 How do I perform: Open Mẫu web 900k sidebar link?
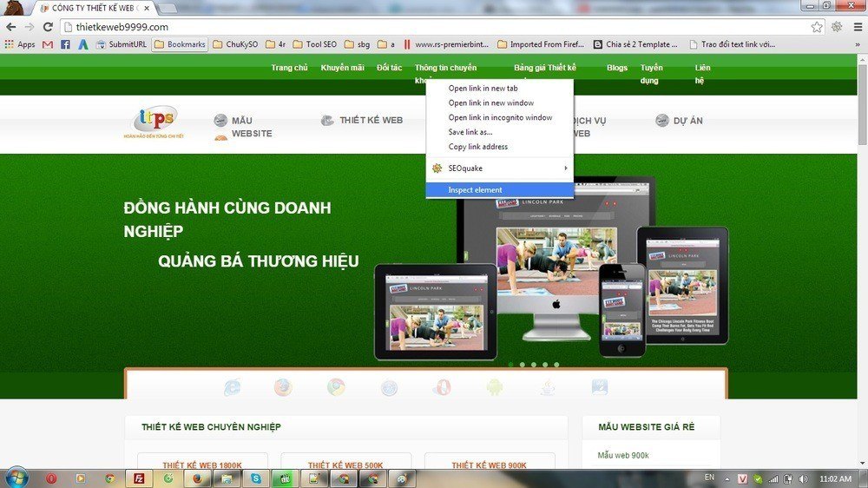pos(623,455)
